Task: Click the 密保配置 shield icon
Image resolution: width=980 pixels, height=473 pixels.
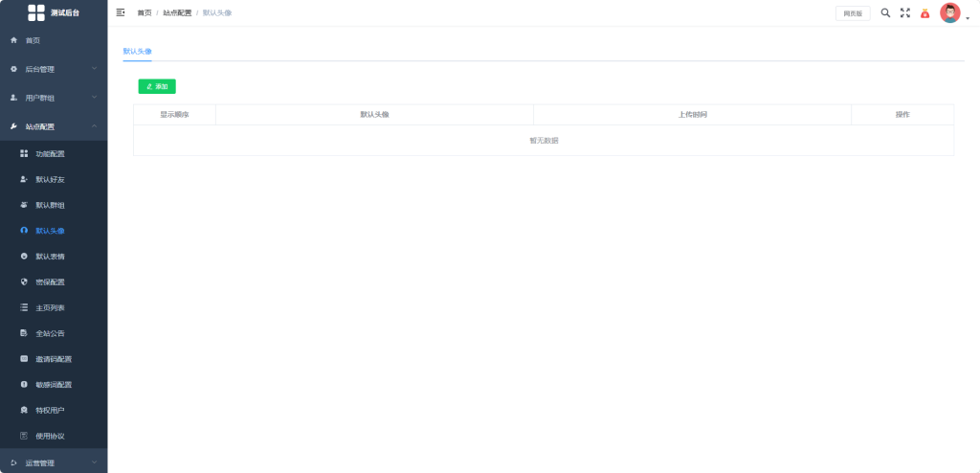Action: 24,282
